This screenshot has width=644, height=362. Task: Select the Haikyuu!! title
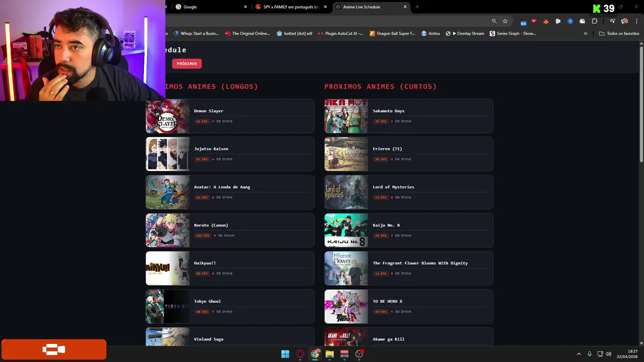tap(205, 263)
